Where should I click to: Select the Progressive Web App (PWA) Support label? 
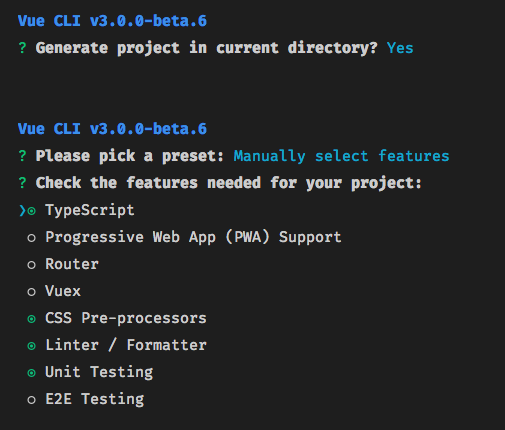[193, 237]
